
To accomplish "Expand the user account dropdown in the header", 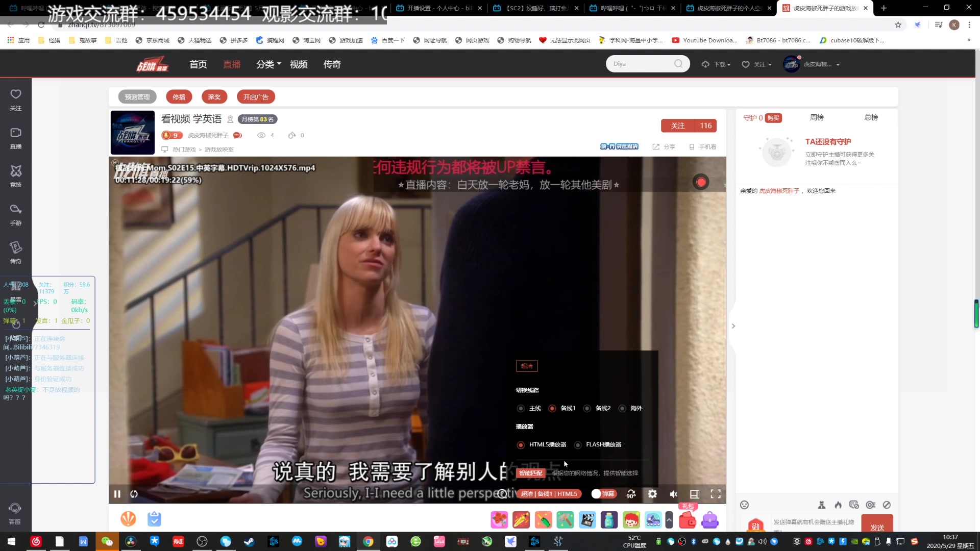I will tap(812, 64).
